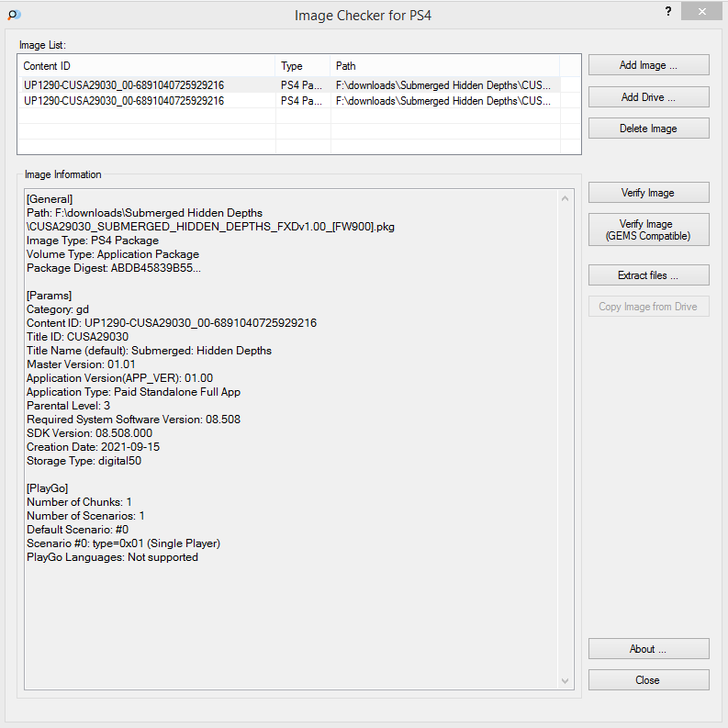Click the Path column header

click(444, 66)
